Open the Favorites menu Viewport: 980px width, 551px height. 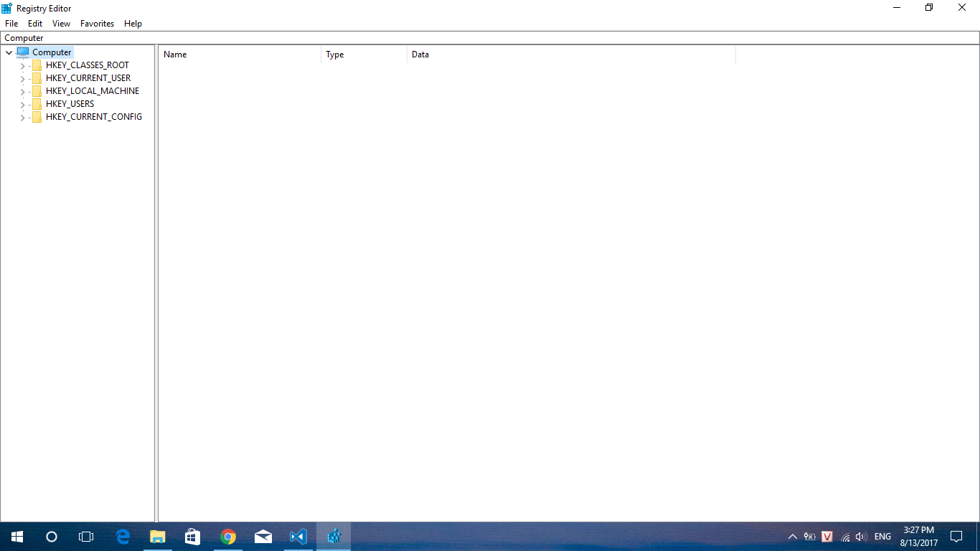click(x=97, y=24)
